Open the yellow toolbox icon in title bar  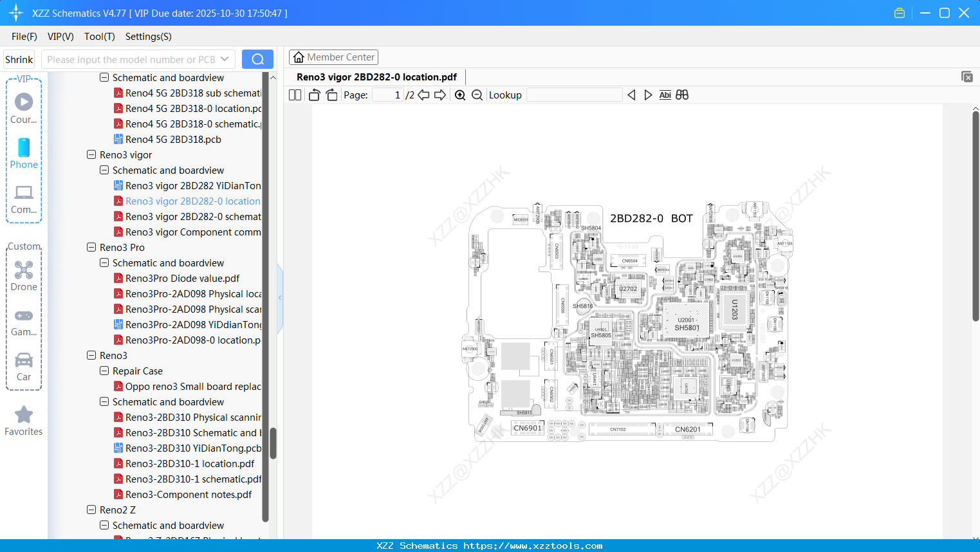click(x=900, y=13)
